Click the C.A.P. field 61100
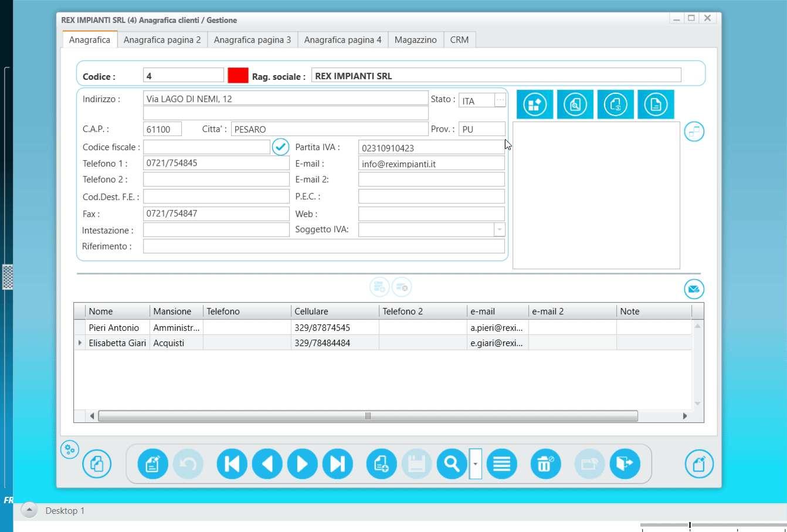The width and height of the screenshot is (787, 532). 162,129
